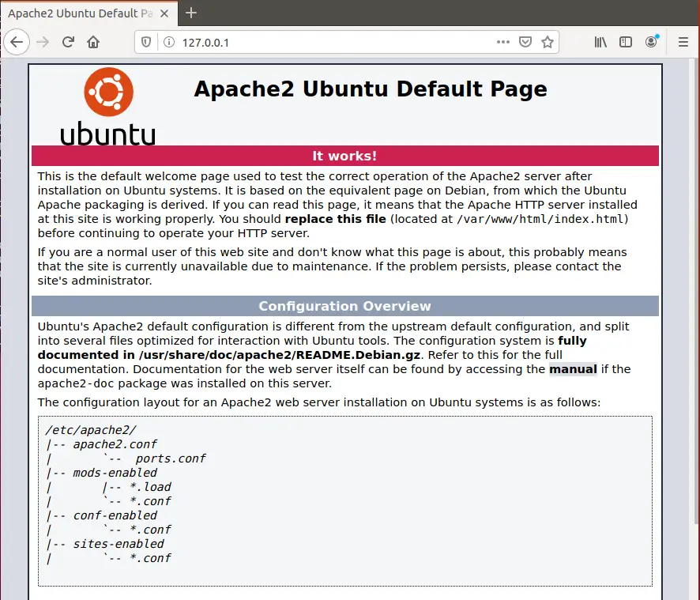The image size is (700, 600).
Task: Follow the 'manual' documentation link
Action: (x=573, y=369)
